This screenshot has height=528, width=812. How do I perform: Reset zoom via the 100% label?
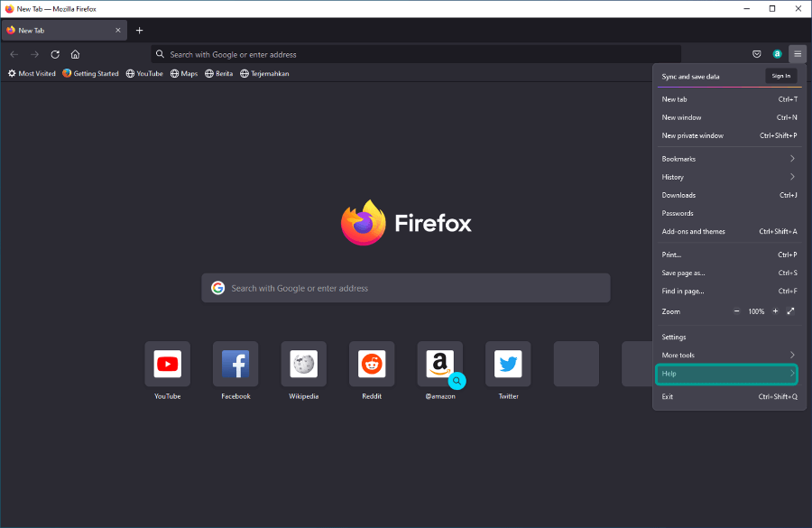click(756, 311)
